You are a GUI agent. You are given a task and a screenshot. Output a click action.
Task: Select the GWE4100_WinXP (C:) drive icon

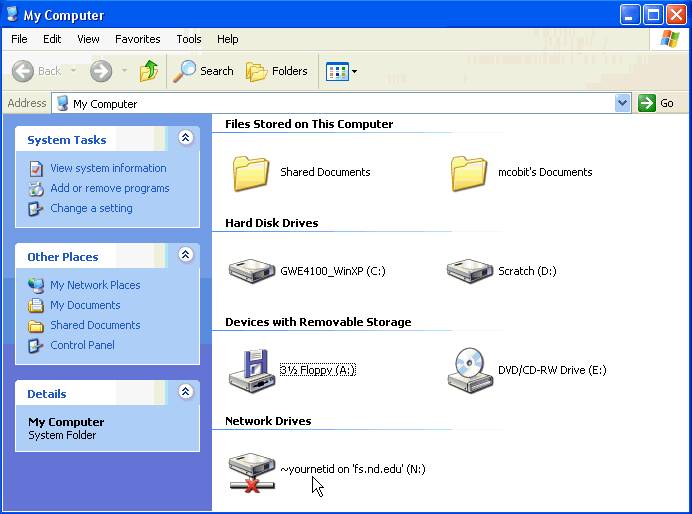(x=252, y=271)
